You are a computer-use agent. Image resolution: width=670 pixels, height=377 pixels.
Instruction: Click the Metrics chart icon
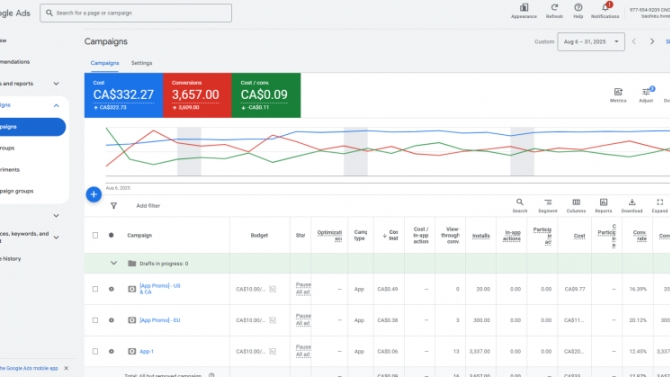618,92
